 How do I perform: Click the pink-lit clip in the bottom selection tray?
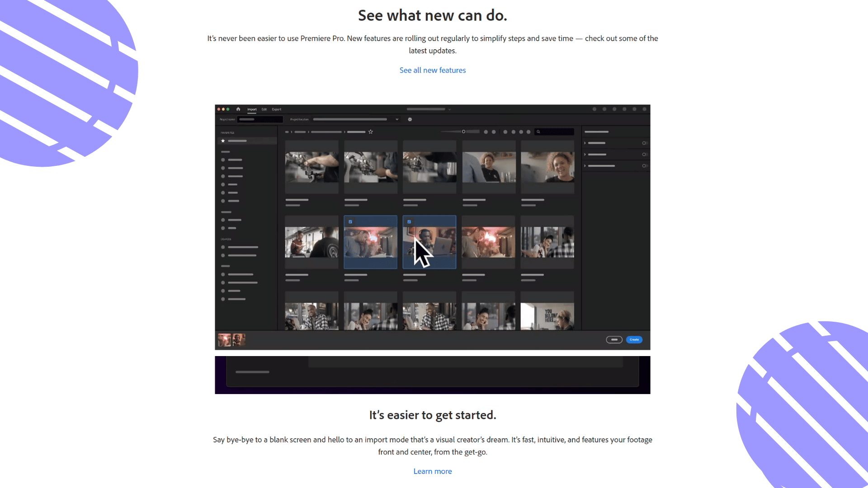click(x=224, y=340)
